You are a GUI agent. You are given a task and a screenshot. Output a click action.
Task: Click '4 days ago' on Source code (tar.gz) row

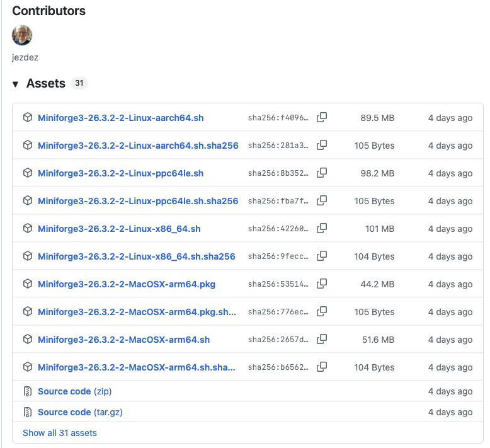click(x=450, y=412)
